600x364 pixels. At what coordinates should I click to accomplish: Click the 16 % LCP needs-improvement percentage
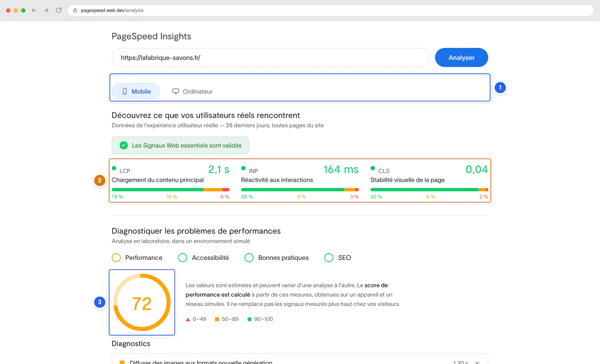pyautogui.click(x=172, y=197)
